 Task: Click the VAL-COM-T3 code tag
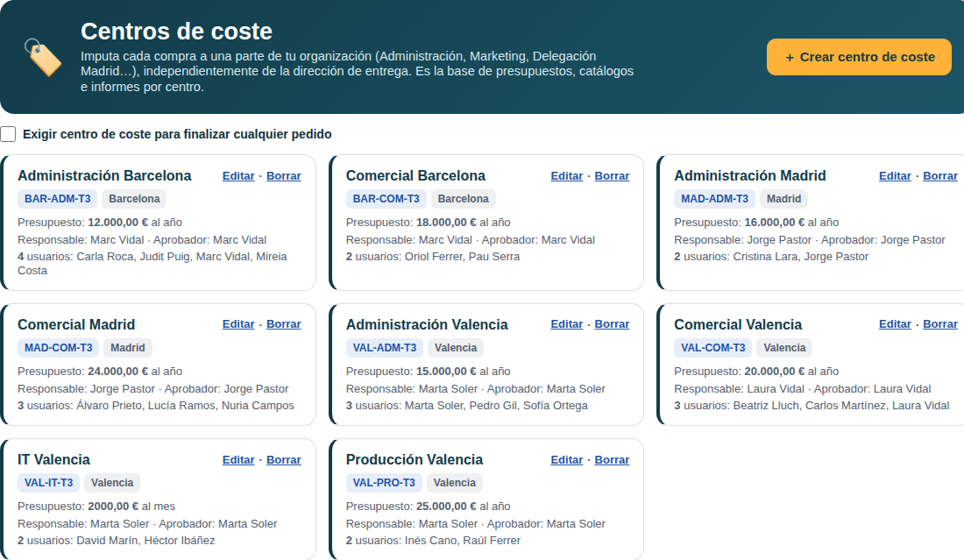point(713,348)
